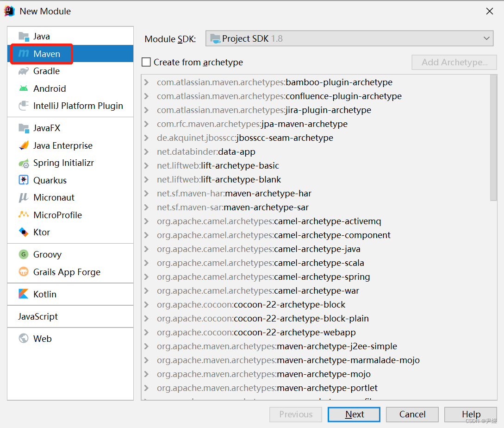Viewport: 504px width, 428px height.
Task: Select maven-archetype-sar row text
Action: [233, 208]
